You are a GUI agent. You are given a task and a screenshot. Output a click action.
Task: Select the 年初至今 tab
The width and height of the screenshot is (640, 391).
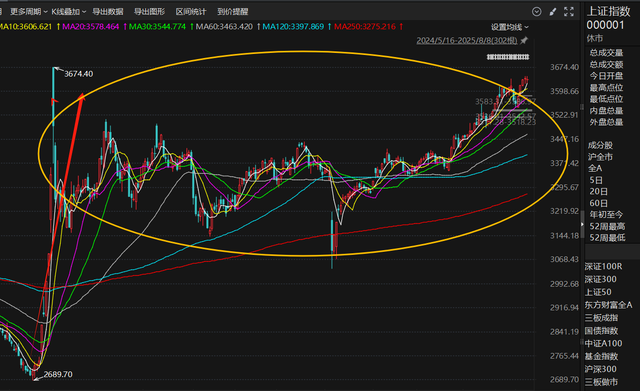tap(606, 215)
